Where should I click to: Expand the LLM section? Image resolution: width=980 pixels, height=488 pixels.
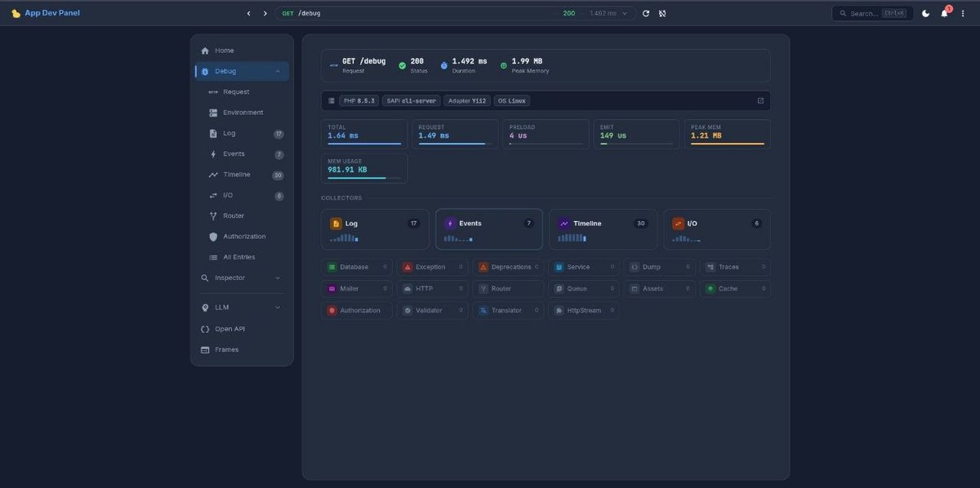point(242,308)
